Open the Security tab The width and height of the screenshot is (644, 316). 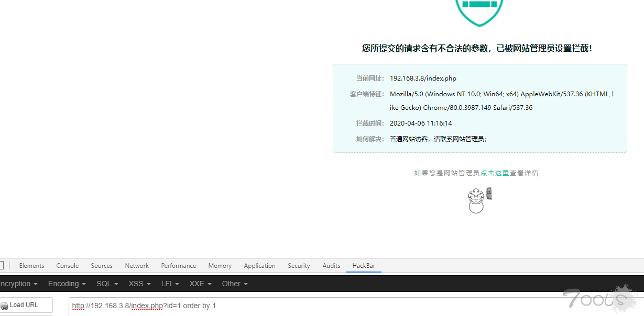(299, 266)
